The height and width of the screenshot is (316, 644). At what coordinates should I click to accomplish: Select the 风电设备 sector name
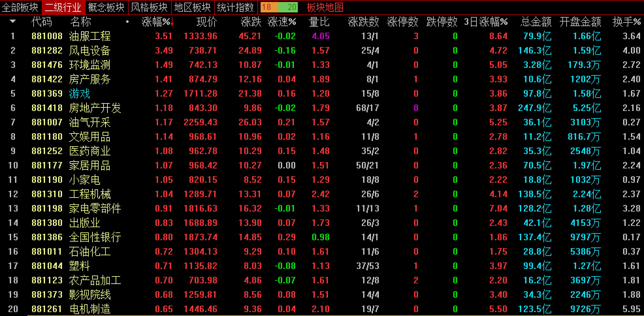(90, 50)
